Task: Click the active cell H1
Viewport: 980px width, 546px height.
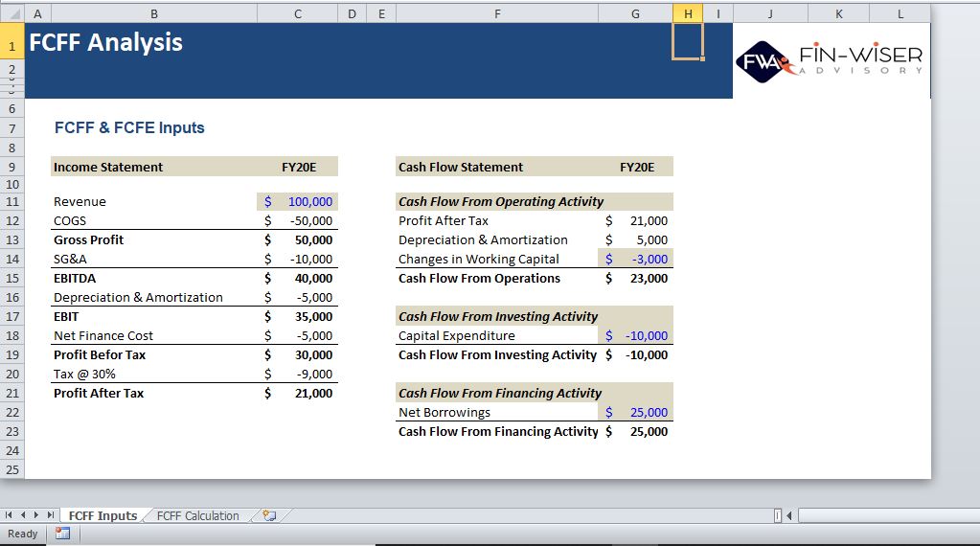Action: click(x=688, y=41)
